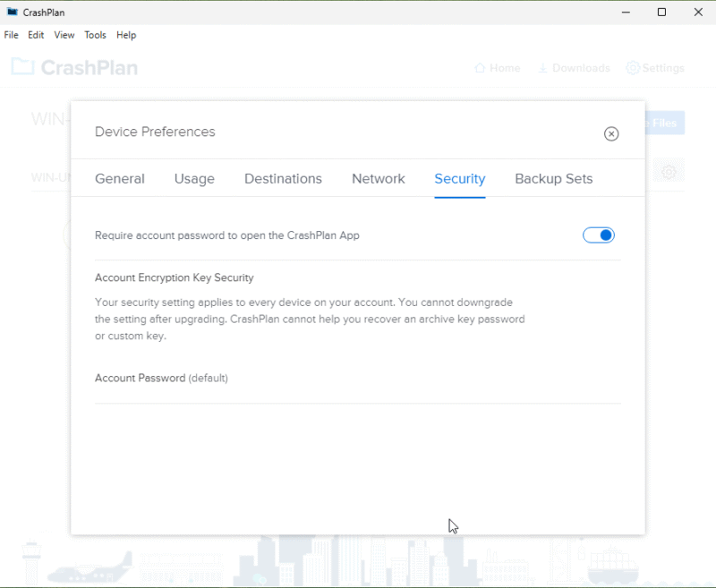Click the CrashPlan title bar app icon

(x=13, y=12)
